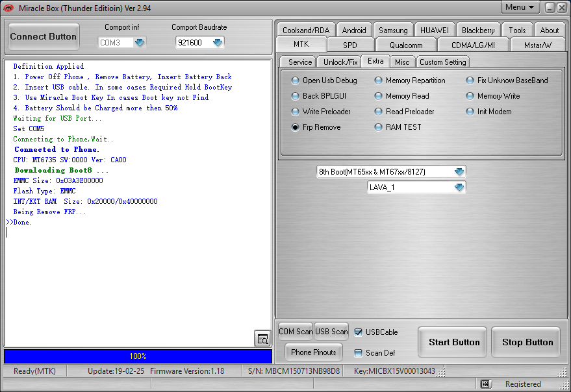Switch to Custom Setting sub-tab
This screenshot has height=392, width=571.
click(443, 62)
